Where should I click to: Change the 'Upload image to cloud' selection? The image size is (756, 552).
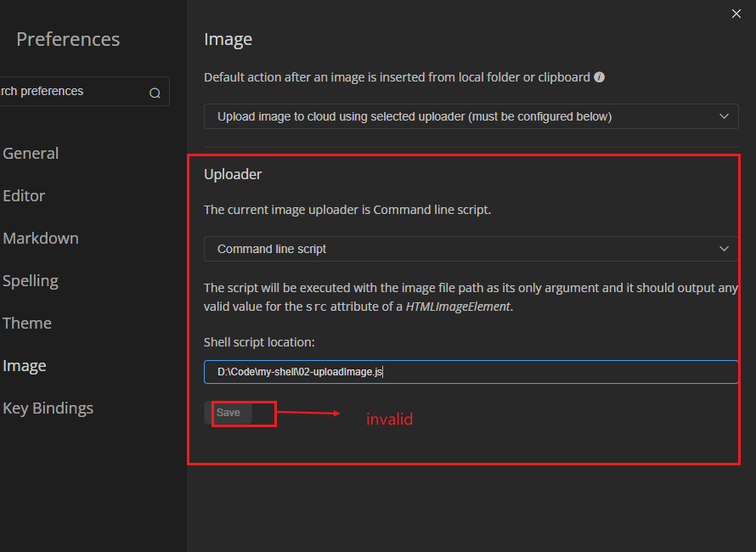coord(471,116)
